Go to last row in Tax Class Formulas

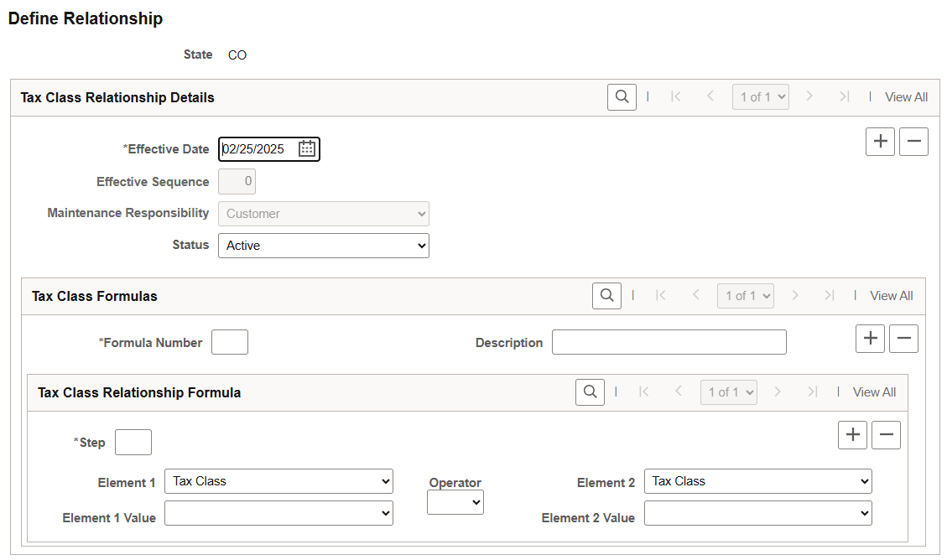click(x=830, y=295)
